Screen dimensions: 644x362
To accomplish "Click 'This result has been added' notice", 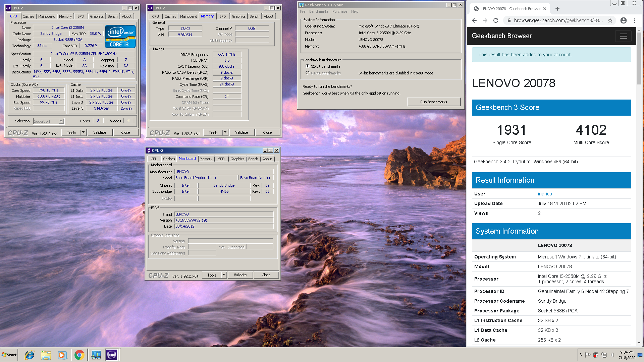I will 551,55.
